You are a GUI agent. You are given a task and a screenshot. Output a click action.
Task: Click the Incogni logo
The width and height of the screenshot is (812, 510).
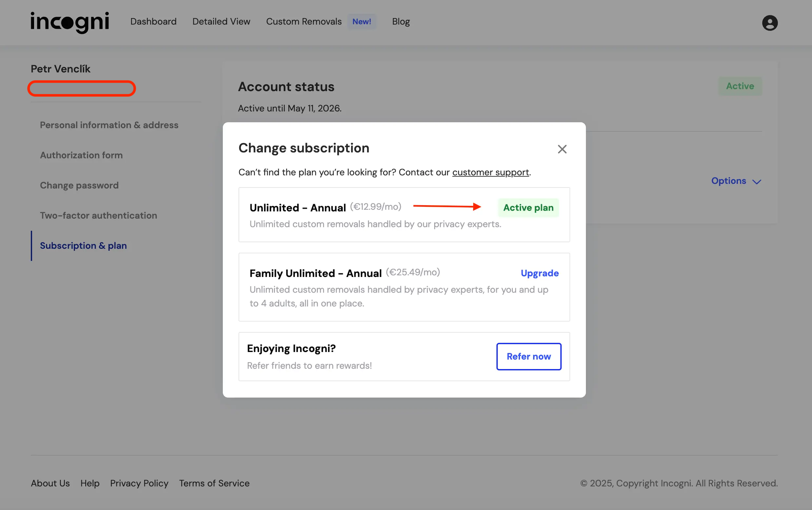tap(70, 22)
